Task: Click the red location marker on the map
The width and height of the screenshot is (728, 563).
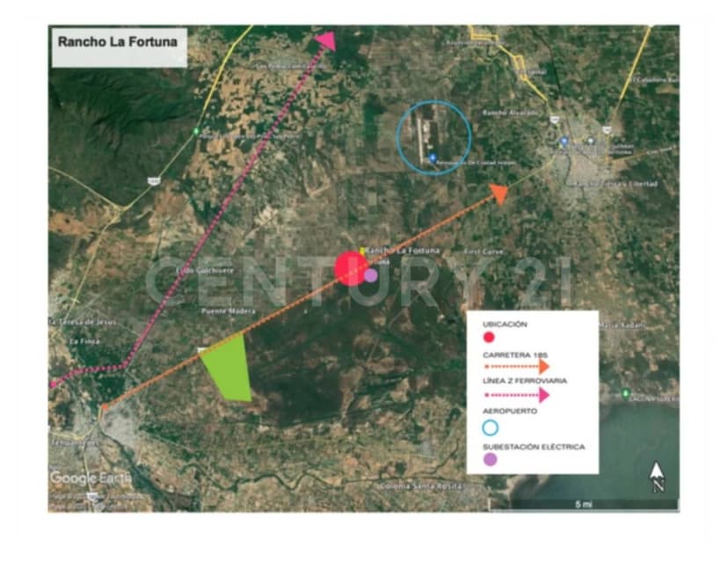Action: (x=351, y=268)
